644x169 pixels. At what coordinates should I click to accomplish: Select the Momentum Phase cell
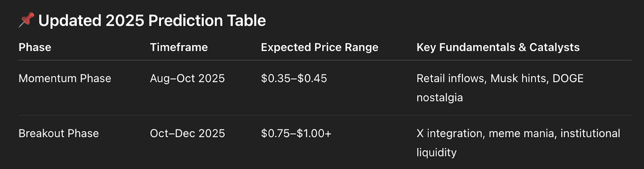pos(65,78)
